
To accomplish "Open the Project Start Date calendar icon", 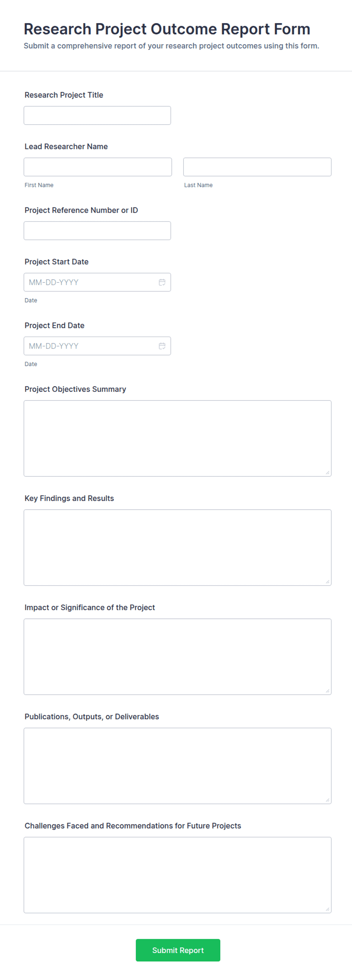I will pos(162,282).
